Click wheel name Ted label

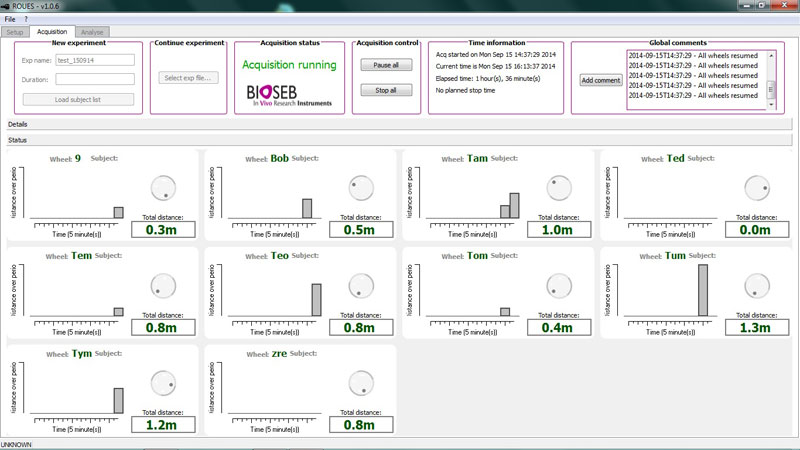click(x=675, y=158)
